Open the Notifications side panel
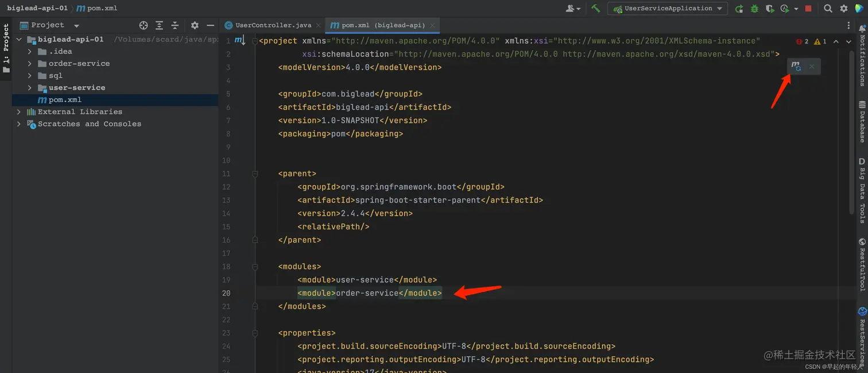Screen dimensions: 868x373 pos(862,55)
